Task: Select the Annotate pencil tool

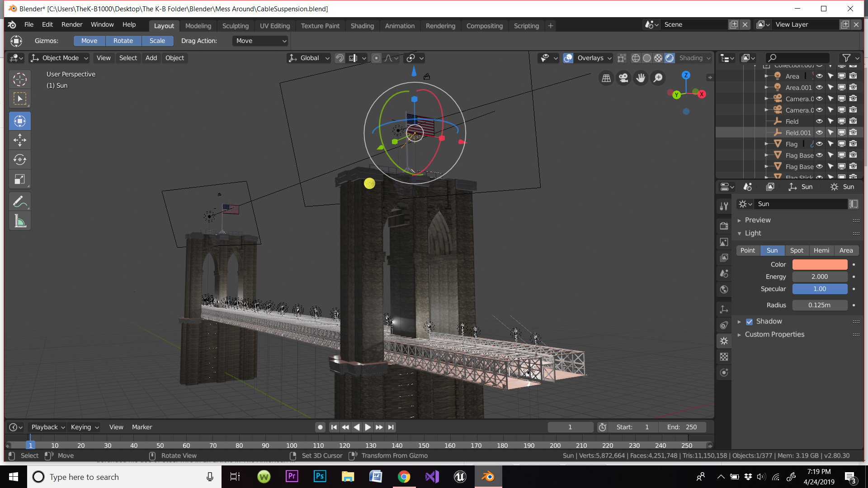Action: pyautogui.click(x=20, y=202)
